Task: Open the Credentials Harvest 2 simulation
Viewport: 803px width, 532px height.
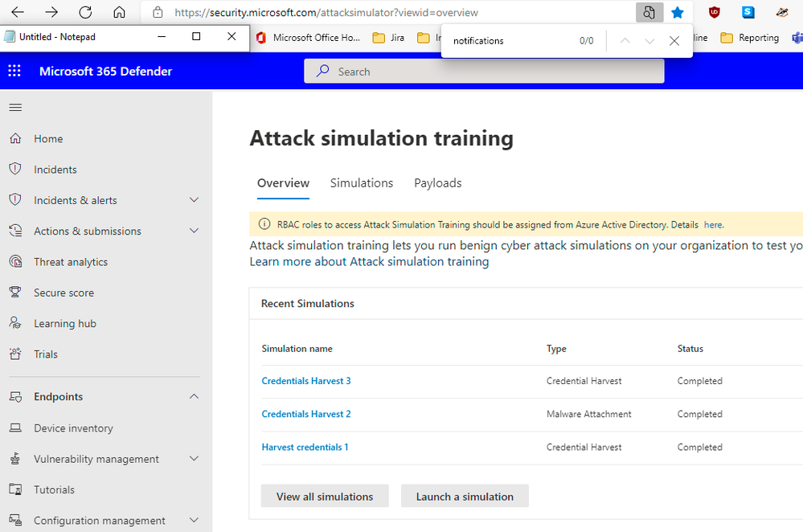Action: tap(306, 414)
